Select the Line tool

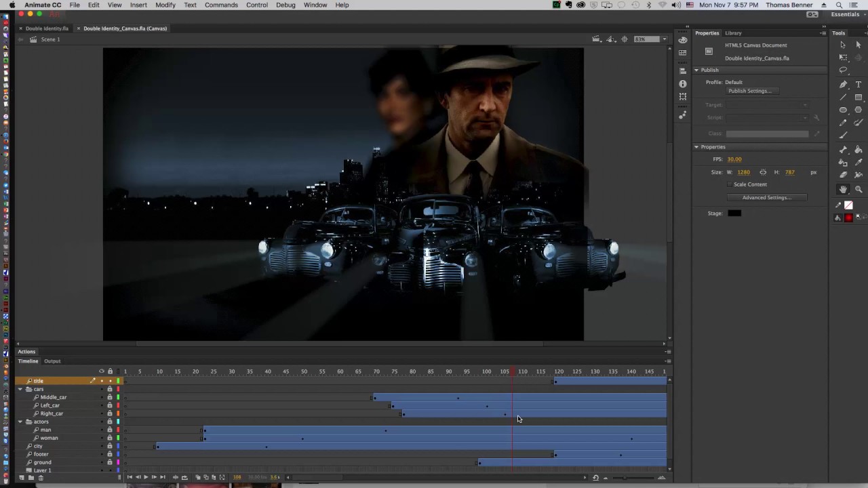tap(843, 98)
